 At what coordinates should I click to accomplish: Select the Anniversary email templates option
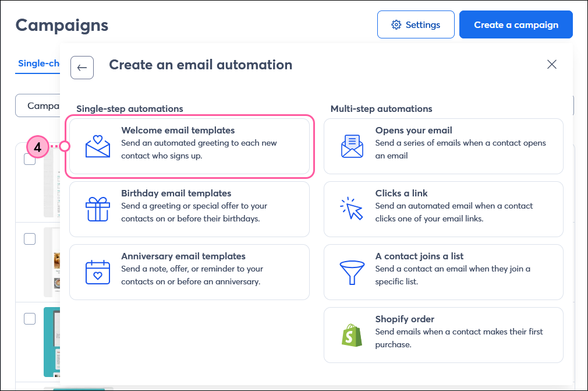click(x=189, y=272)
